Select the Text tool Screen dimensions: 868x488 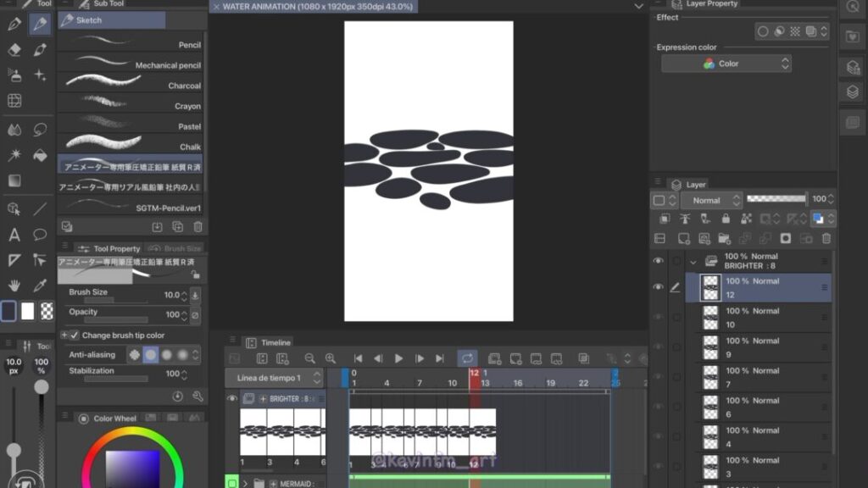pos(14,235)
